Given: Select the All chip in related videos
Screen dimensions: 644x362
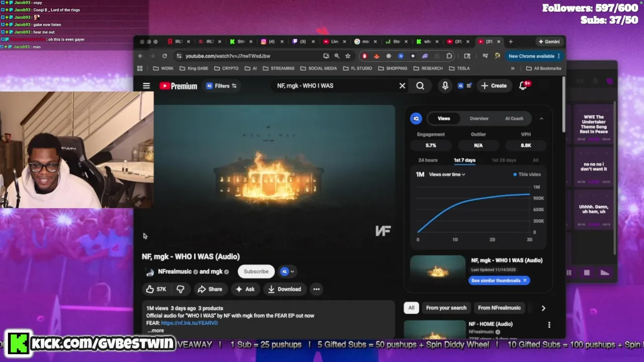Looking at the screenshot, I should pos(411,308).
